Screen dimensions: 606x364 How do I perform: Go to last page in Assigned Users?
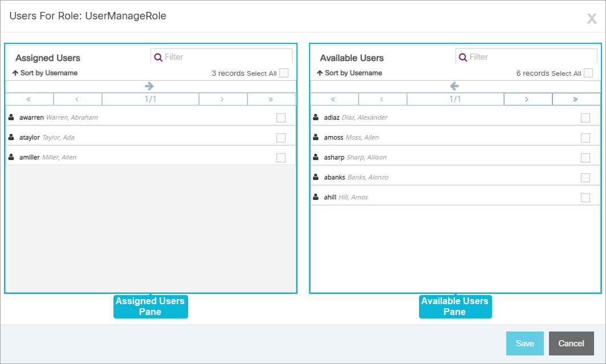point(271,99)
